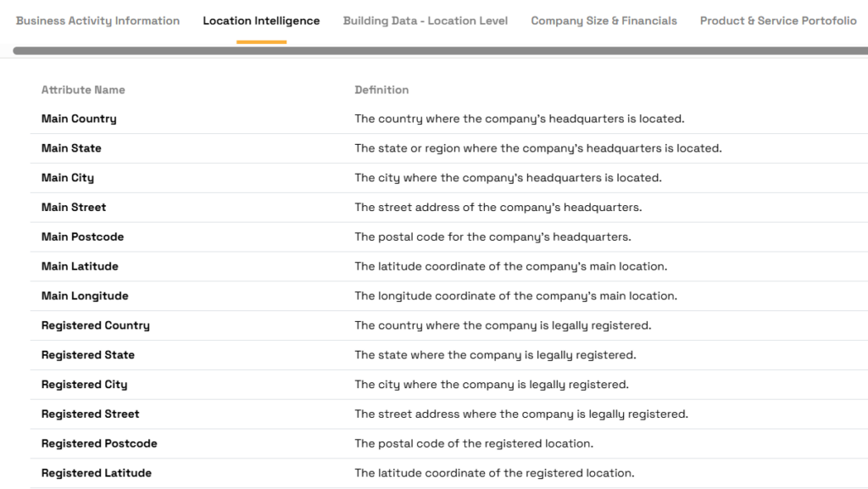
Task: Open the Location Intelligence tab
Action: [260, 20]
